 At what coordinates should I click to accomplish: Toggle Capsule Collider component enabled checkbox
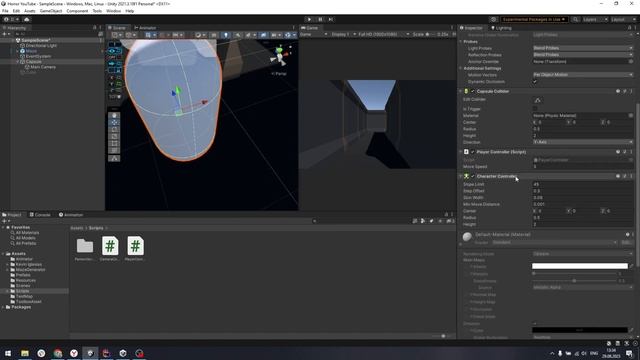[473, 91]
